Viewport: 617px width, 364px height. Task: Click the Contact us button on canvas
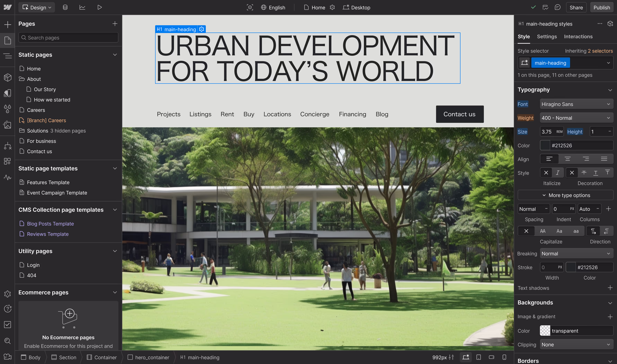[459, 114]
